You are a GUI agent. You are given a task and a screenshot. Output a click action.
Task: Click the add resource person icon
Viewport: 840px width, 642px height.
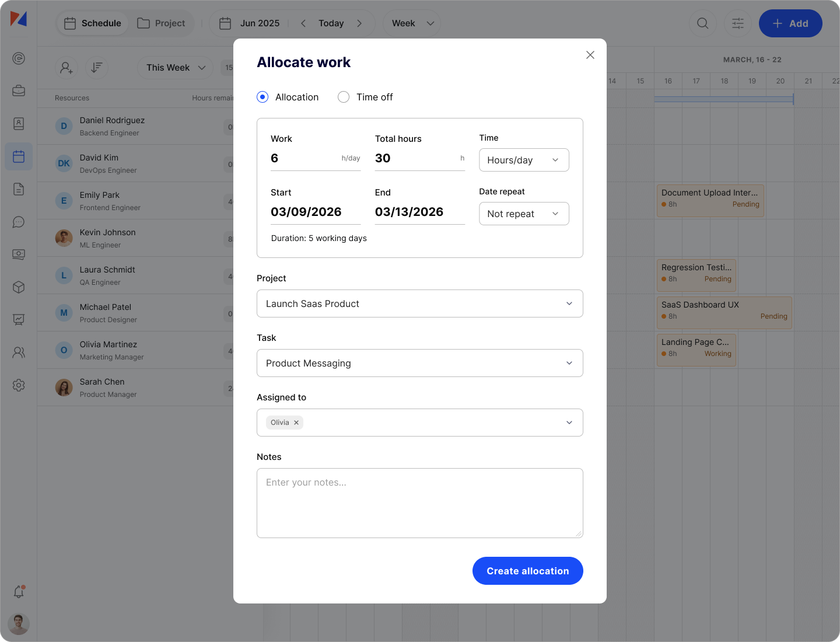tap(66, 68)
